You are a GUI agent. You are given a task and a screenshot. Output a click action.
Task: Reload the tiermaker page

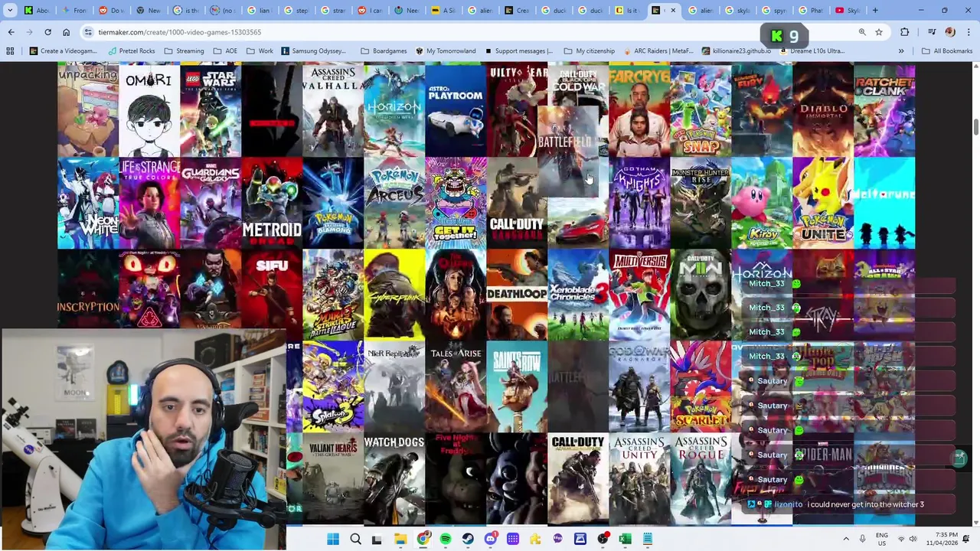point(47,32)
